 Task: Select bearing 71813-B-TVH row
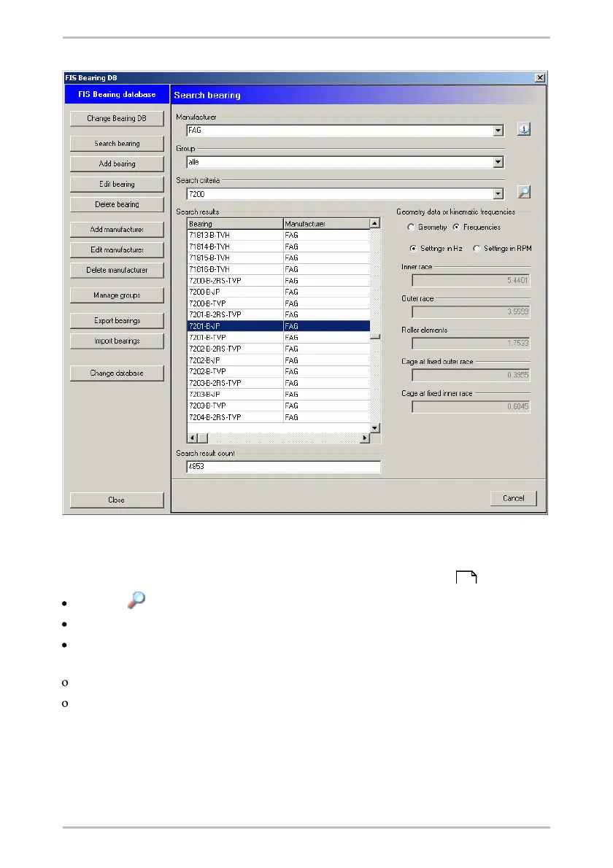279,236
